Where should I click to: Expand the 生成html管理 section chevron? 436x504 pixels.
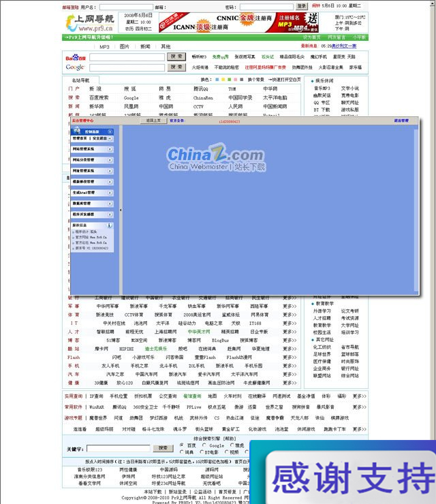pos(110,193)
